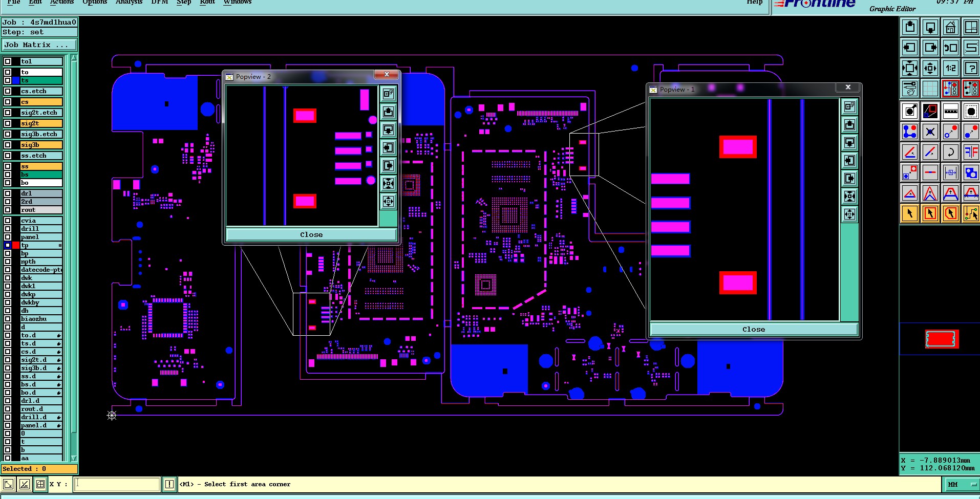Click the 1:2 zoom scale icon
Viewport: 980px width, 499px height.
[951, 68]
